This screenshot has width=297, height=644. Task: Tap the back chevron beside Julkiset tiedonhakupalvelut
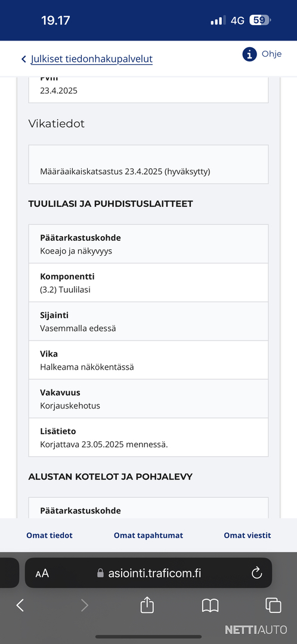(24, 59)
